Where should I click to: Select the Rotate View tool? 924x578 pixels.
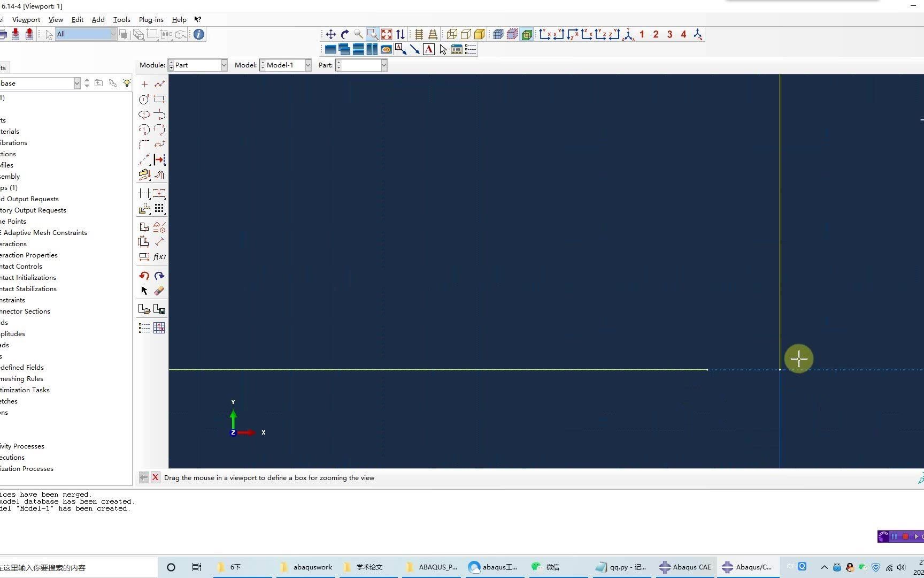tap(344, 34)
